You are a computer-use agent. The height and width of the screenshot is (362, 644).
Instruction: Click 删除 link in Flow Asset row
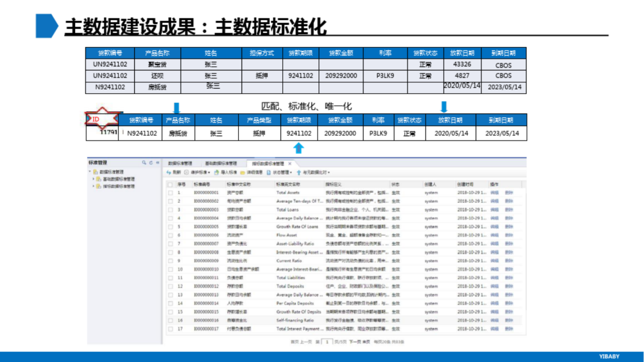tap(509, 235)
